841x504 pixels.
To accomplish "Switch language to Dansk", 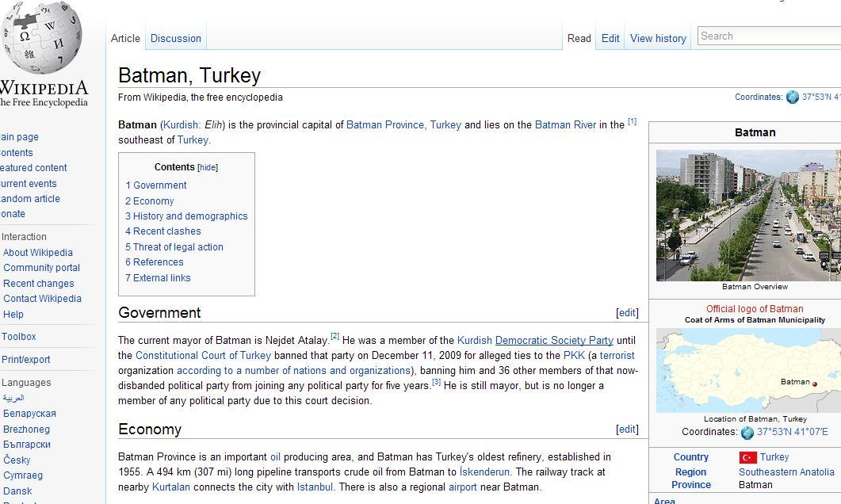I will click(x=17, y=491).
